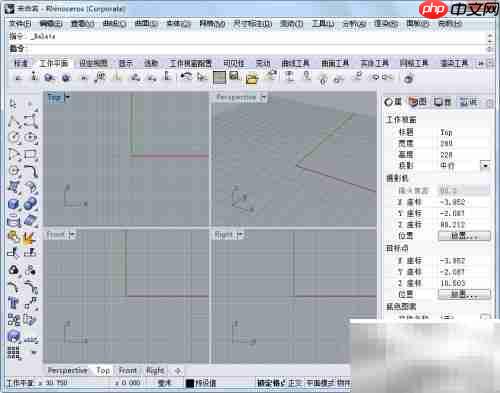Click the blue Box solid tool
This screenshot has width=500, height=393.
14,203
